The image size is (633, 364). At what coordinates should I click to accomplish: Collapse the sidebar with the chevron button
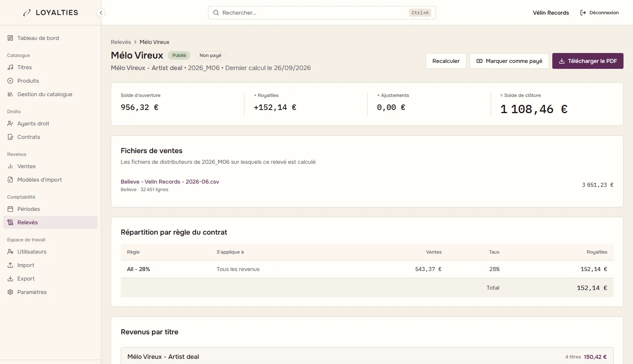(x=101, y=13)
